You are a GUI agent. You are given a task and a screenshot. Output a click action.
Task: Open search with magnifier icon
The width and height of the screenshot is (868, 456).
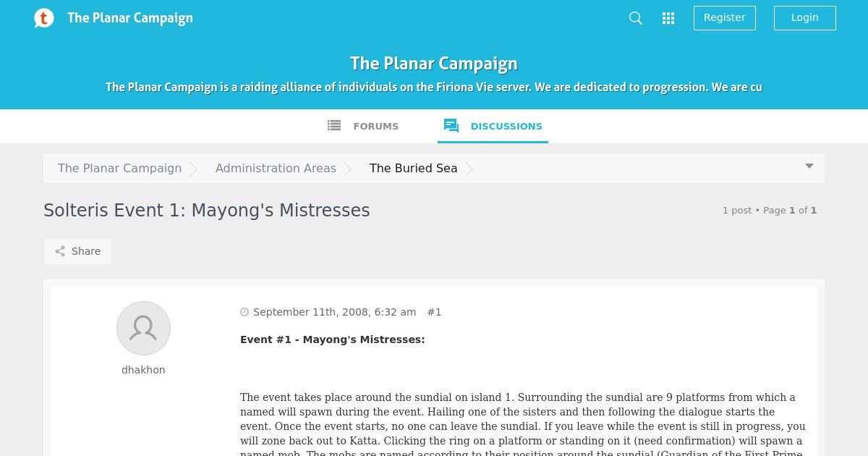pos(636,18)
